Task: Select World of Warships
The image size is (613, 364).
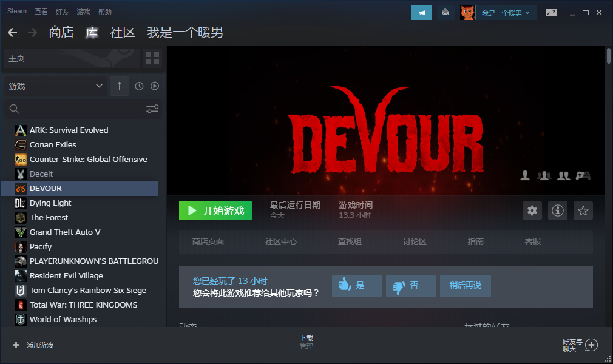Action: pos(80,320)
